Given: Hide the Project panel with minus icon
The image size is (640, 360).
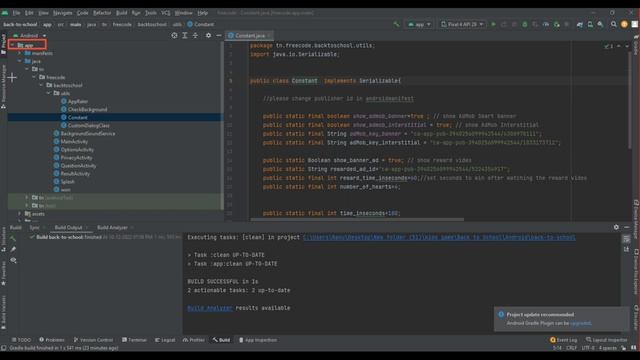Looking at the screenshot, I should (219, 36).
